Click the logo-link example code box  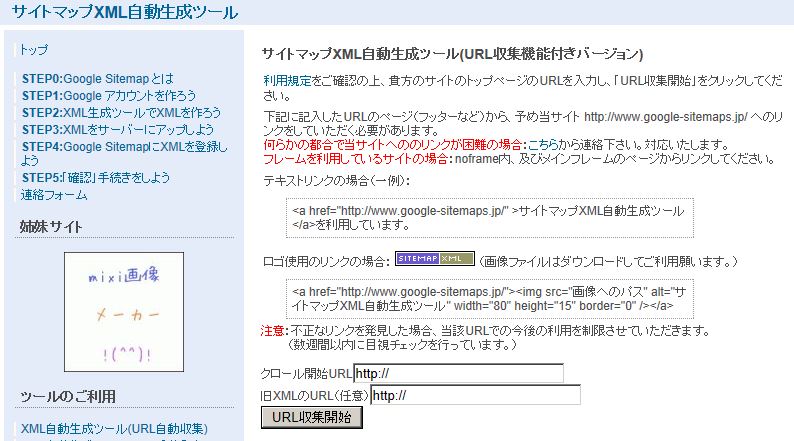click(x=490, y=299)
